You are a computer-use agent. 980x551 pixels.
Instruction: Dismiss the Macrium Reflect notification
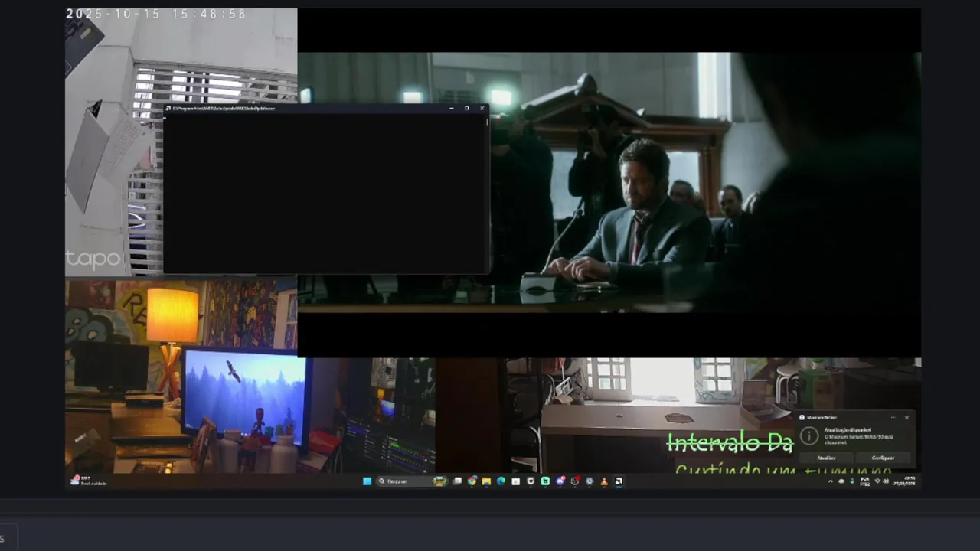tap(906, 417)
